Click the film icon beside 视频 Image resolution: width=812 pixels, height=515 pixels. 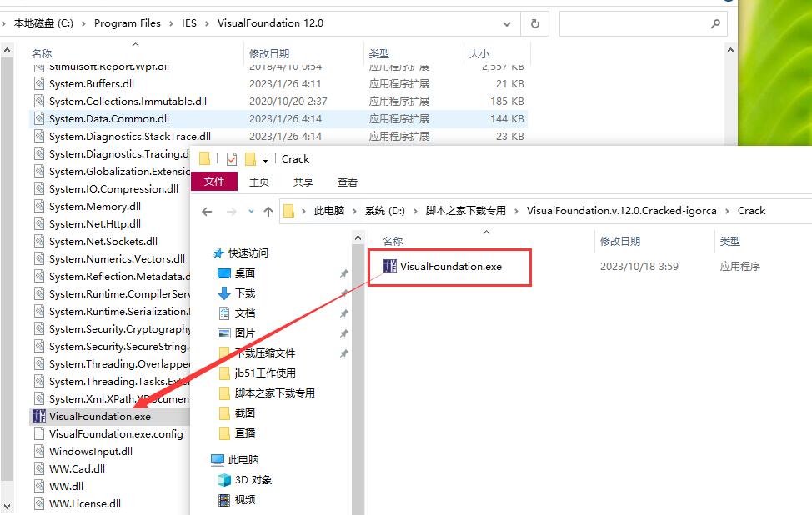223,500
